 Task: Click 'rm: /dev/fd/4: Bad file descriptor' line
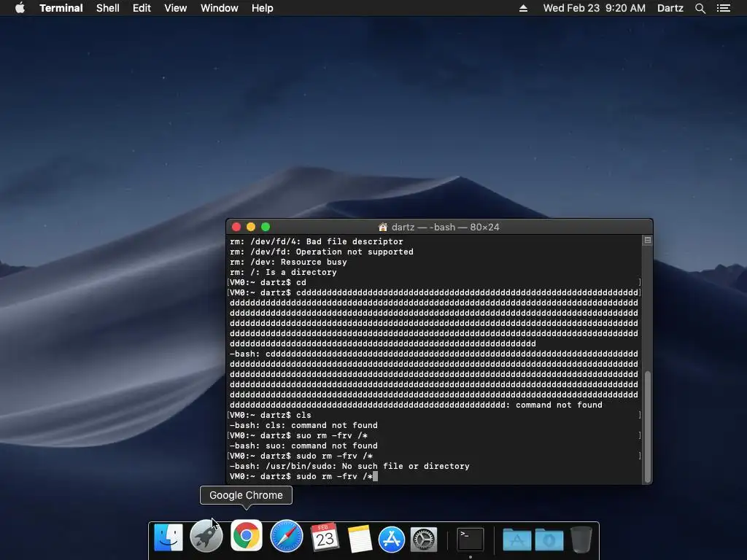pyautogui.click(x=317, y=241)
